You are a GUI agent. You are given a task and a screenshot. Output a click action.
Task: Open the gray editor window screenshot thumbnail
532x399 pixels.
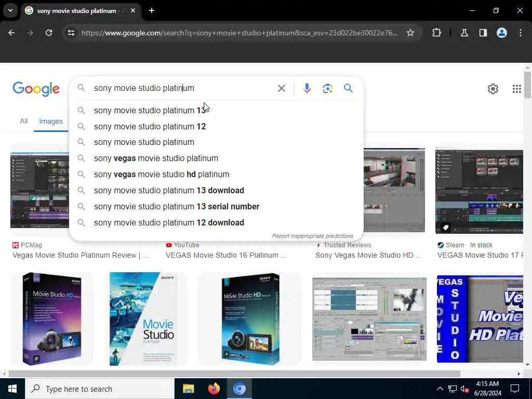tap(369, 319)
